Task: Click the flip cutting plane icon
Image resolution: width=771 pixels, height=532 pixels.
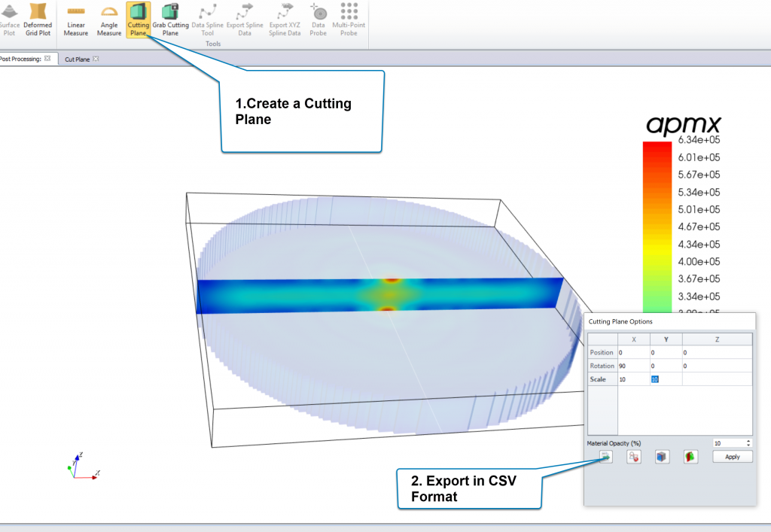Action: 690,457
